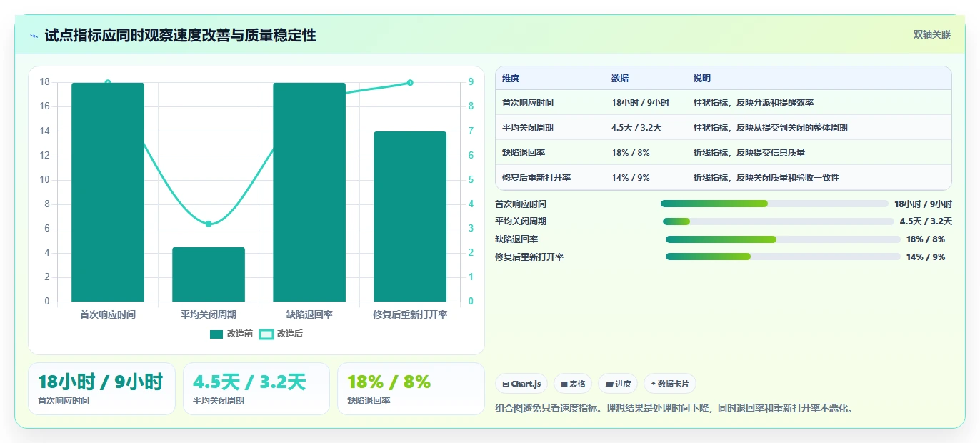Select the 进度 tag chip
Image resolution: width=980 pixels, height=443 pixels.
[x=618, y=384]
